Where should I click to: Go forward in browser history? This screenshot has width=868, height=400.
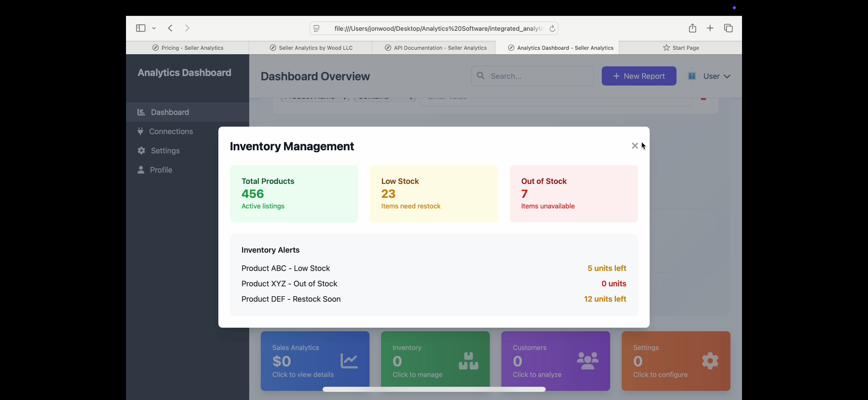click(187, 28)
